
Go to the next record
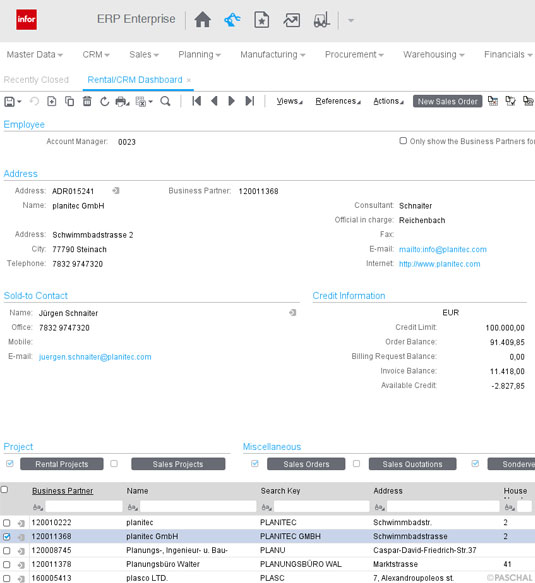(231, 101)
